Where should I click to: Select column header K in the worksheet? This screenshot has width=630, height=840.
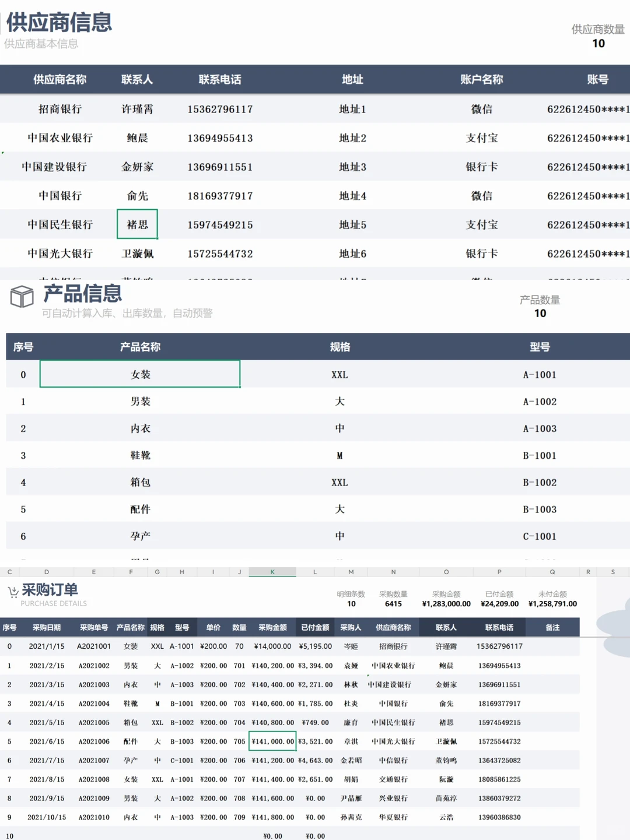(x=272, y=572)
